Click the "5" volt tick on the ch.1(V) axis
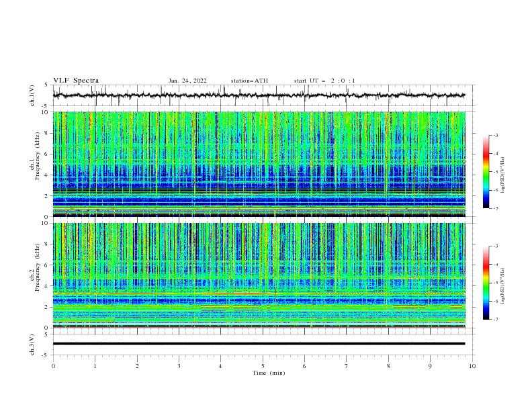The image size is (532, 411). coord(46,85)
